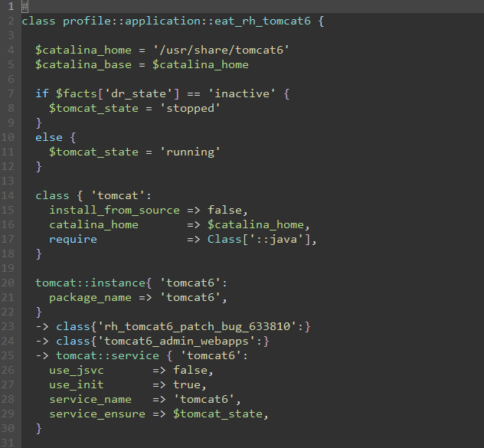Viewport: 484px width, 448px height.
Task: Click 'package_name' parameter on line 21
Action: (x=90, y=298)
